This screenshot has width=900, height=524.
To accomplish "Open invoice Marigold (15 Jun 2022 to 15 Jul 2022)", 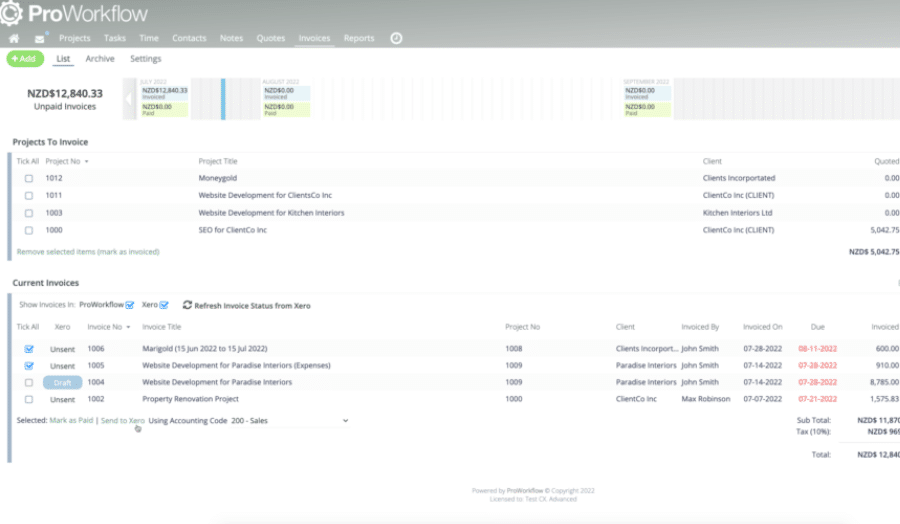I will [x=205, y=349].
